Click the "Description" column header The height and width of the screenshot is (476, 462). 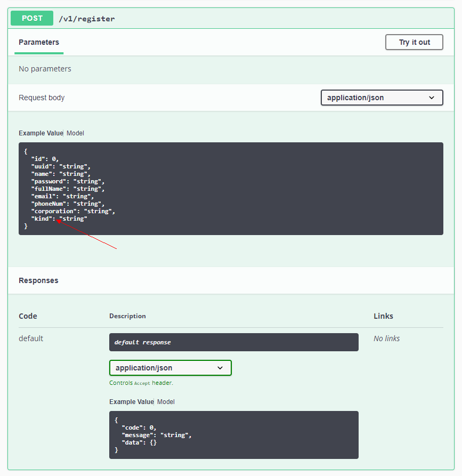(x=127, y=316)
